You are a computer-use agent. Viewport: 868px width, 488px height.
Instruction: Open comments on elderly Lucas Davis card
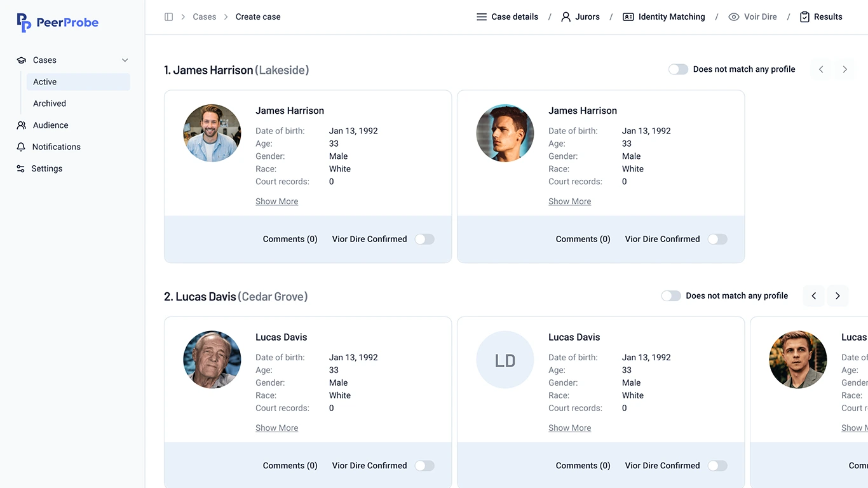tap(290, 466)
